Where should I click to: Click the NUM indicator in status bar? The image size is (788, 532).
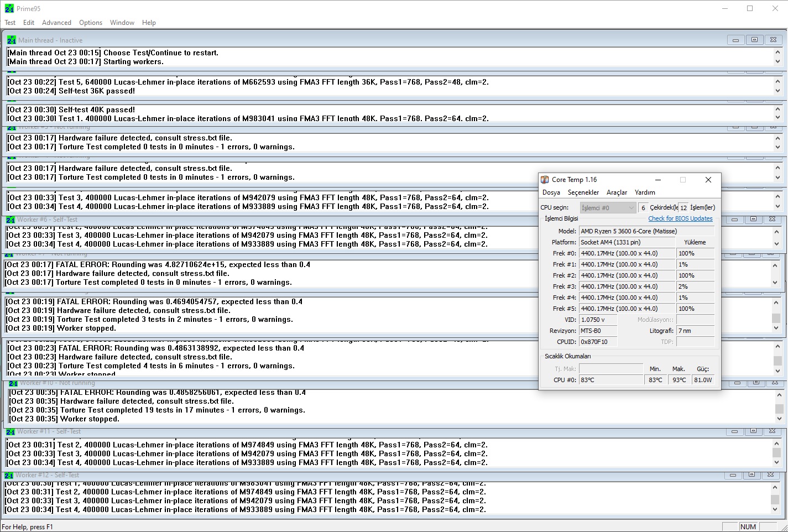[748, 527]
